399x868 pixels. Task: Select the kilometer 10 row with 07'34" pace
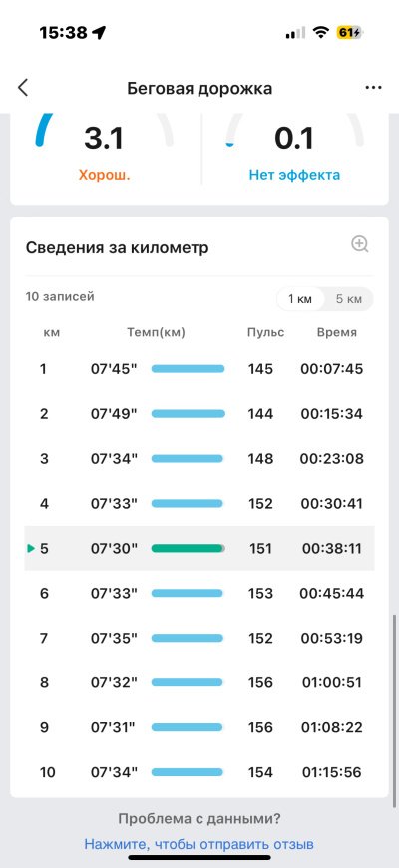coord(199,772)
